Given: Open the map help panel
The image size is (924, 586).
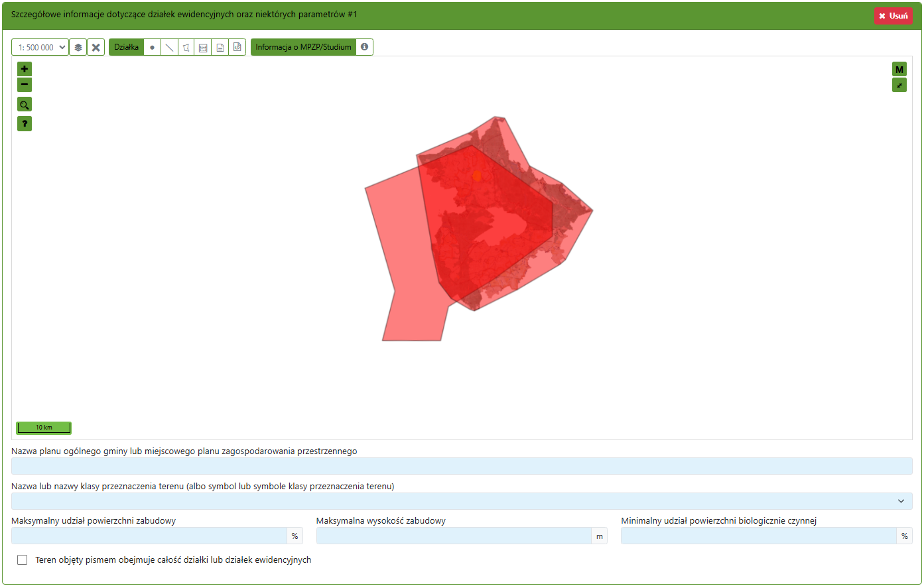Looking at the screenshot, I should 25,123.
